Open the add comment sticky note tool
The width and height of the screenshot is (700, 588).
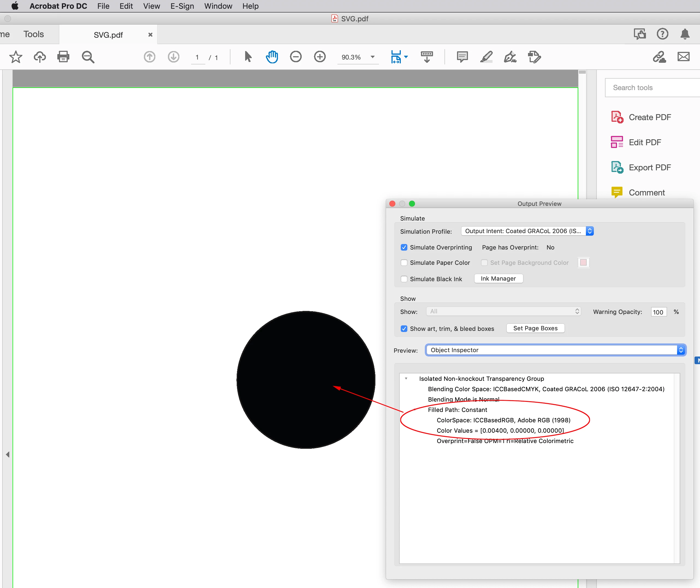pos(462,57)
